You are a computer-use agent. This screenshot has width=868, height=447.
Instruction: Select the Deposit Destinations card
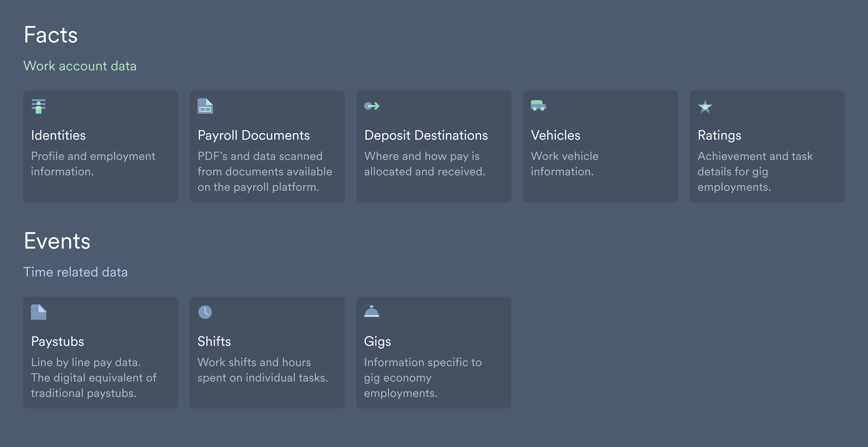(434, 146)
